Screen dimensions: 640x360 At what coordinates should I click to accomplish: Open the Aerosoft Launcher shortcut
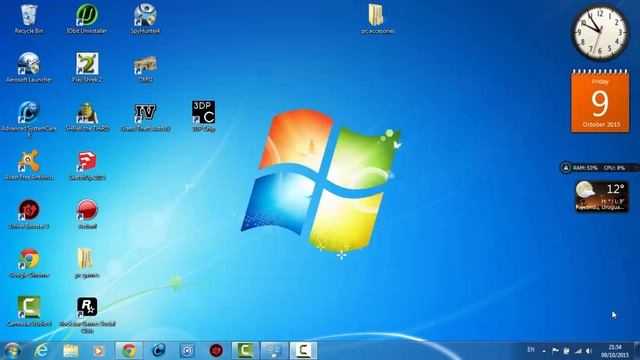pyautogui.click(x=29, y=68)
